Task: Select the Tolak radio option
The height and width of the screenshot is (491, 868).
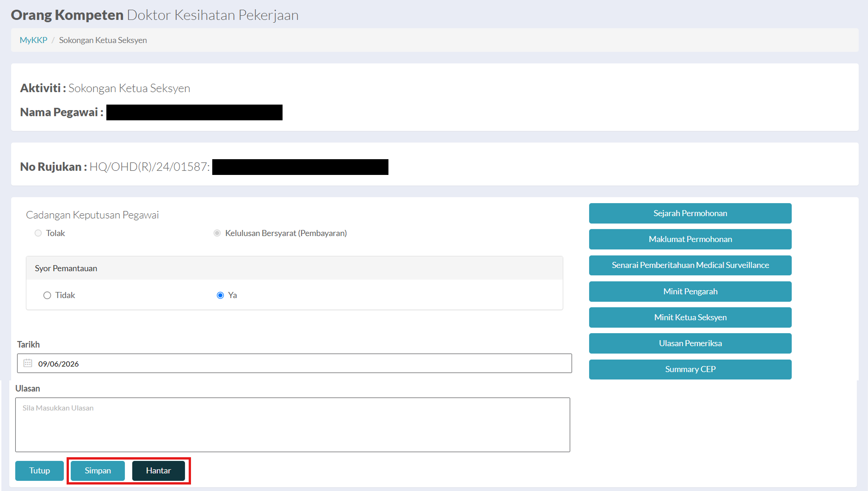Action: click(38, 233)
